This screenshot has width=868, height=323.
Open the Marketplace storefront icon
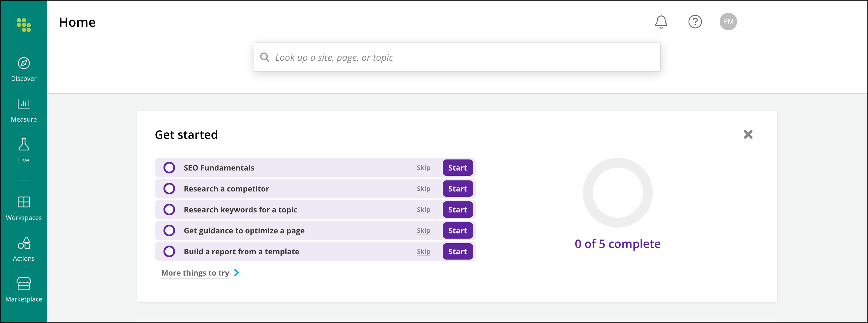[x=24, y=283]
